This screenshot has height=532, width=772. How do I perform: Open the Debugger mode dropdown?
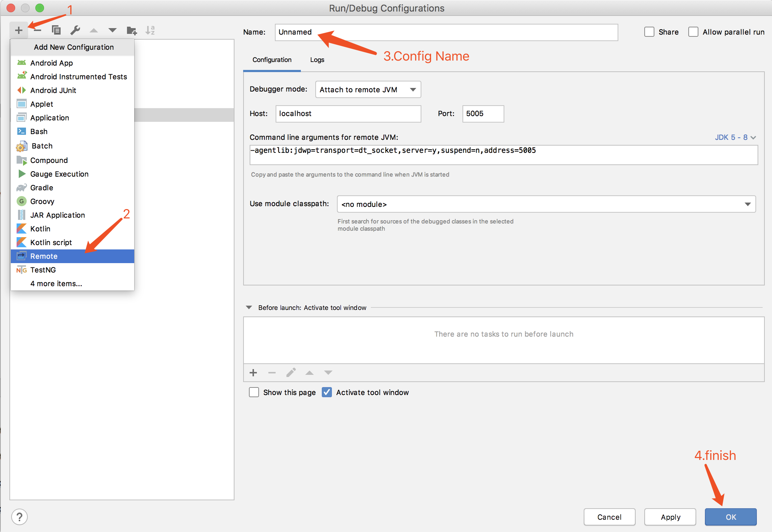368,89
